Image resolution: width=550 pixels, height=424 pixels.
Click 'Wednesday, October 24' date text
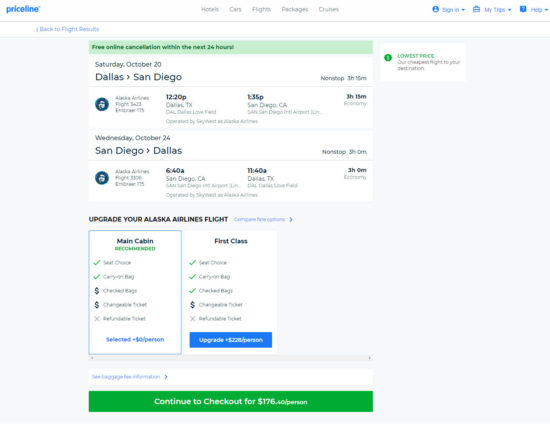133,138
